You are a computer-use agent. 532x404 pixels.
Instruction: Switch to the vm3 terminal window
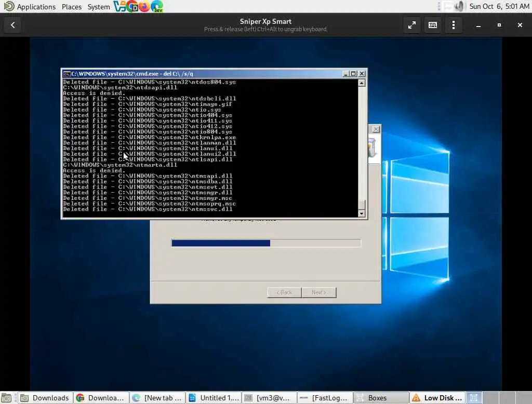click(270, 398)
